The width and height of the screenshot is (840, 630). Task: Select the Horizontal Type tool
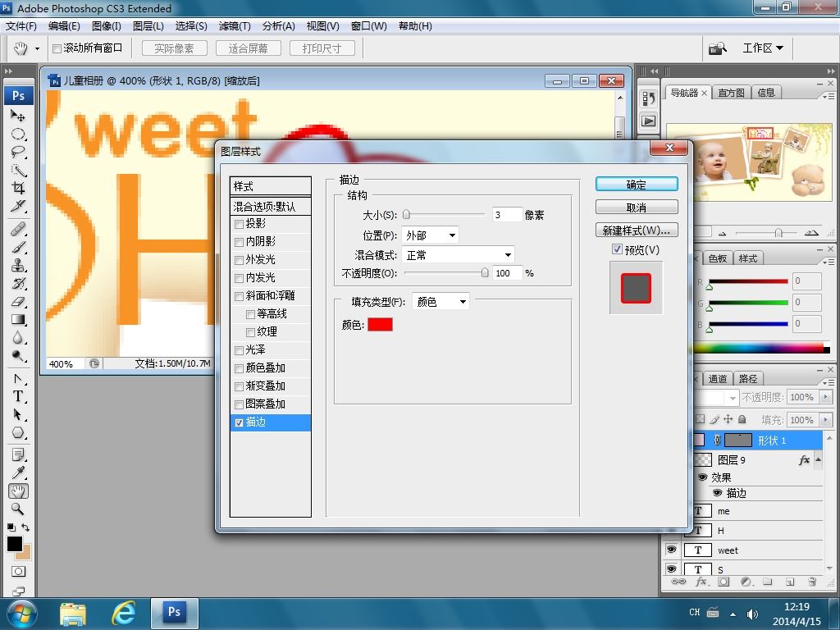(x=18, y=396)
